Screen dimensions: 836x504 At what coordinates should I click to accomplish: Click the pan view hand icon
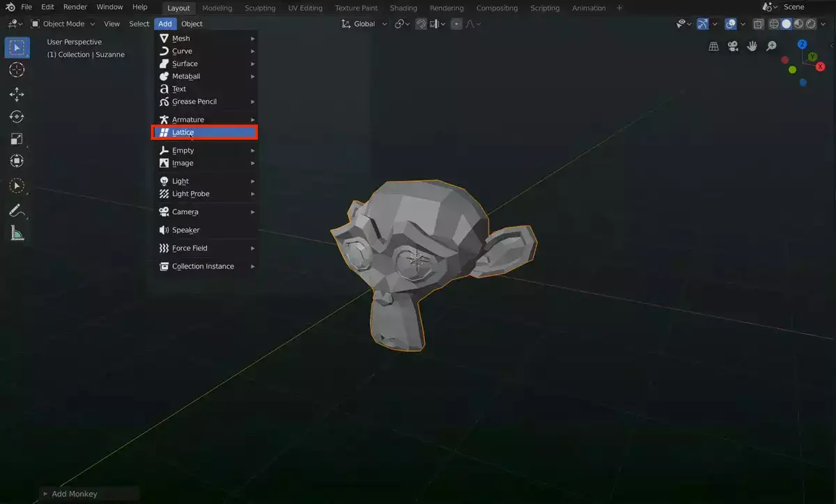tap(752, 47)
